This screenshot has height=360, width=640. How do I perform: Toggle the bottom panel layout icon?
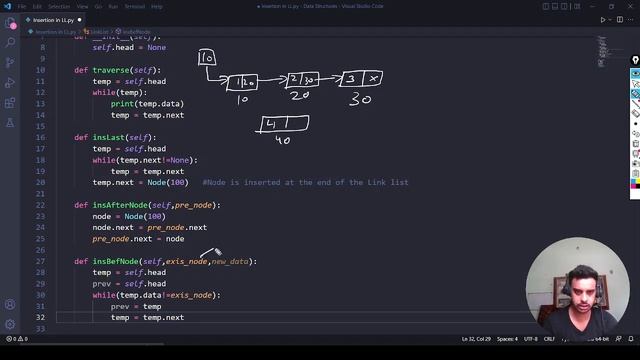pos(555,6)
